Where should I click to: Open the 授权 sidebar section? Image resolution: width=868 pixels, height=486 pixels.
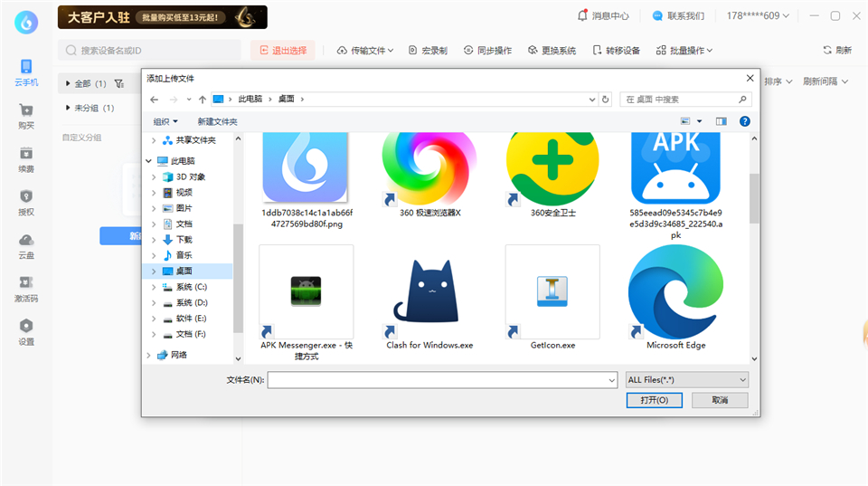pos(26,203)
